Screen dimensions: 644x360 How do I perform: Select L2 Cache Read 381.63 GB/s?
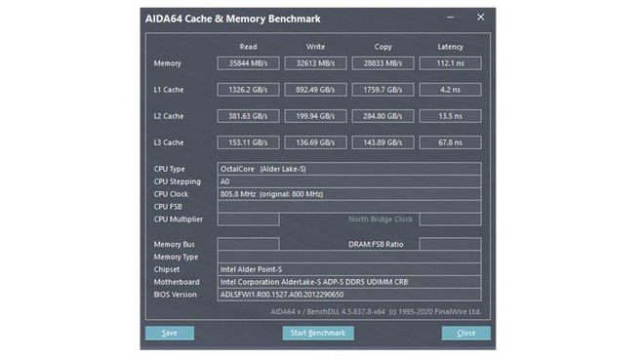click(x=248, y=116)
